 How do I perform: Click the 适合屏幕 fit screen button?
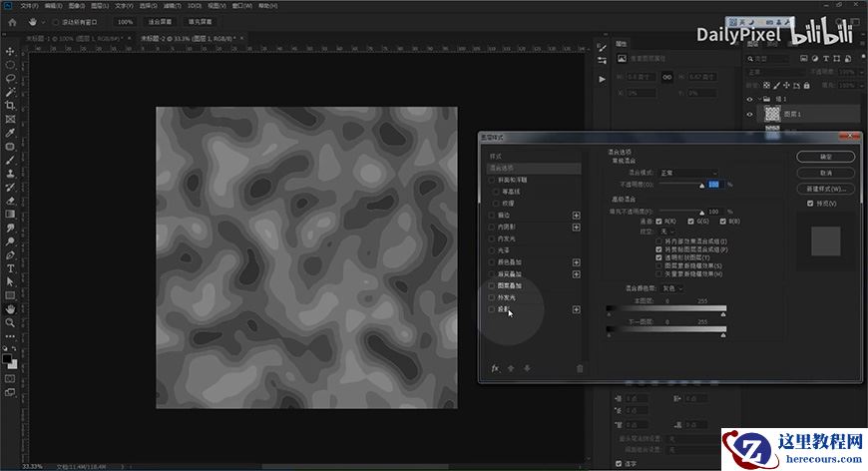click(x=160, y=22)
